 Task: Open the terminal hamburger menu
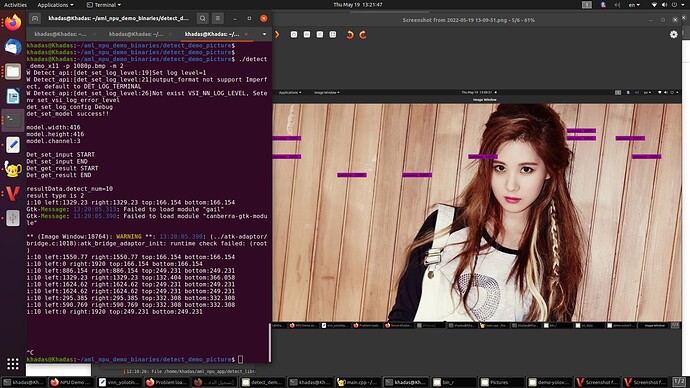[x=217, y=18]
